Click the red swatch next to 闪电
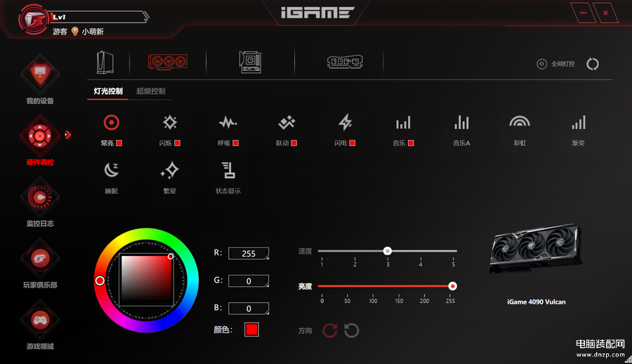 (x=353, y=143)
